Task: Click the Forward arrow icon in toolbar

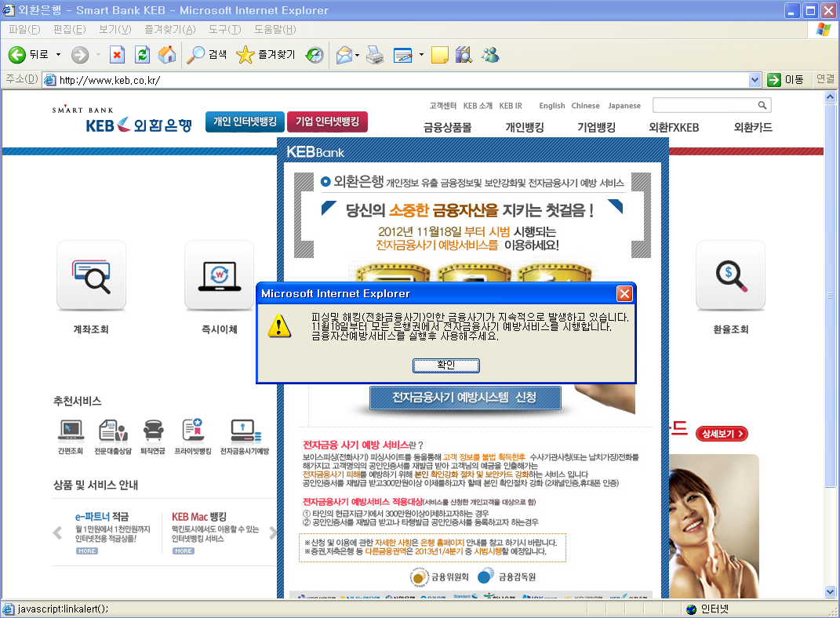Action: 80,55
